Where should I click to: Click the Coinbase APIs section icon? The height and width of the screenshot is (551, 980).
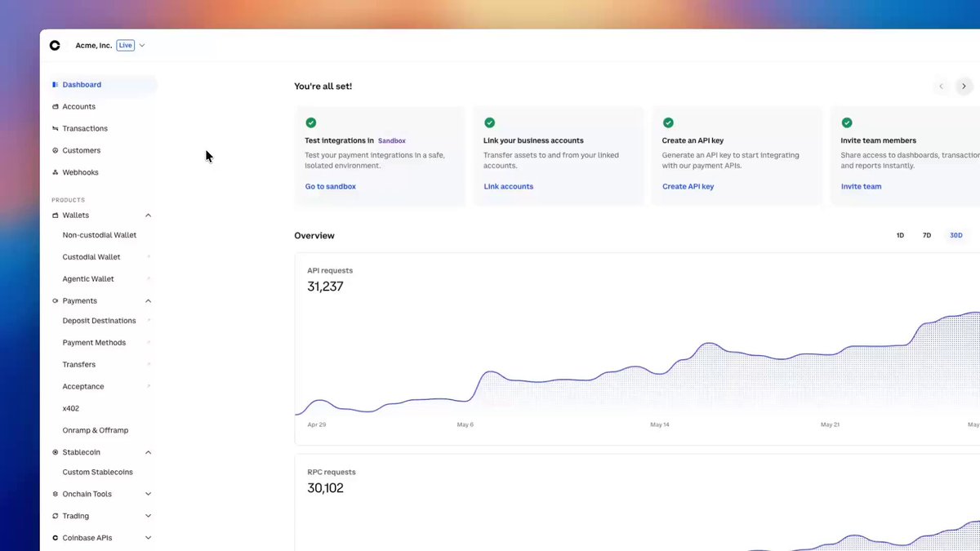click(x=55, y=539)
